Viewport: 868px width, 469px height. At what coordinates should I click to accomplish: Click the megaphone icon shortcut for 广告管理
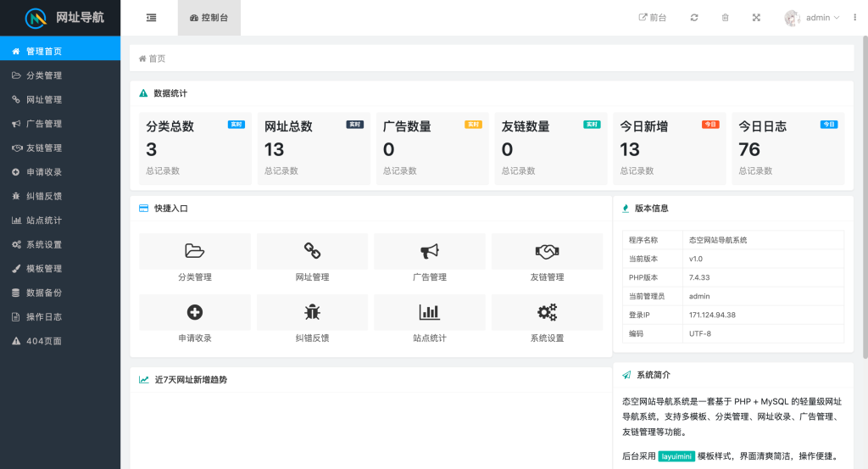point(430,251)
